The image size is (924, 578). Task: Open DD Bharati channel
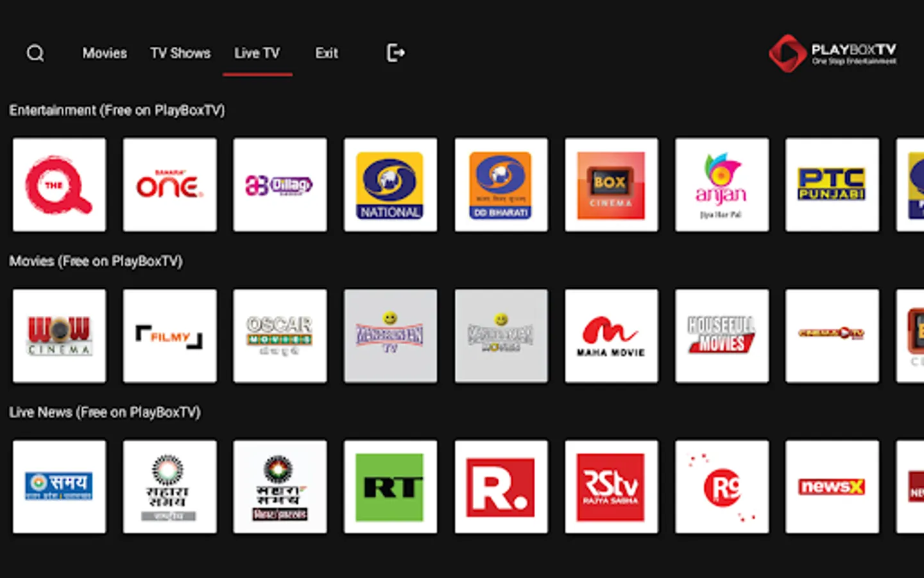[501, 185]
